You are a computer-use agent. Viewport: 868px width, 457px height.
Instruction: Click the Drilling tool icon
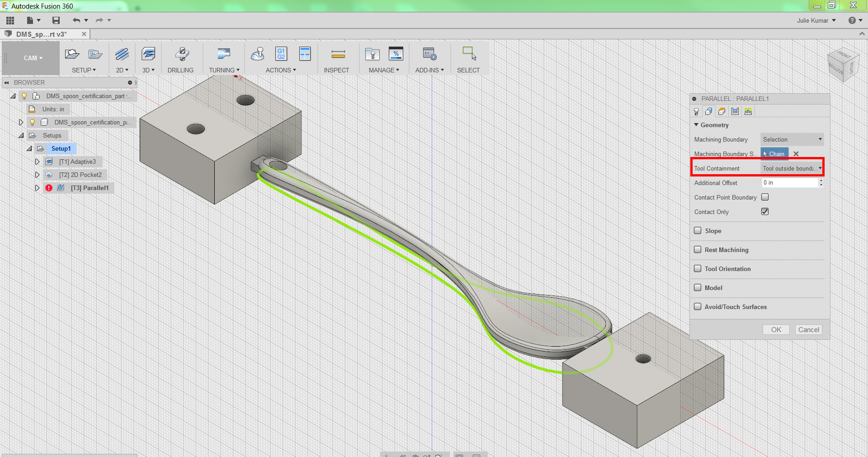[182, 54]
